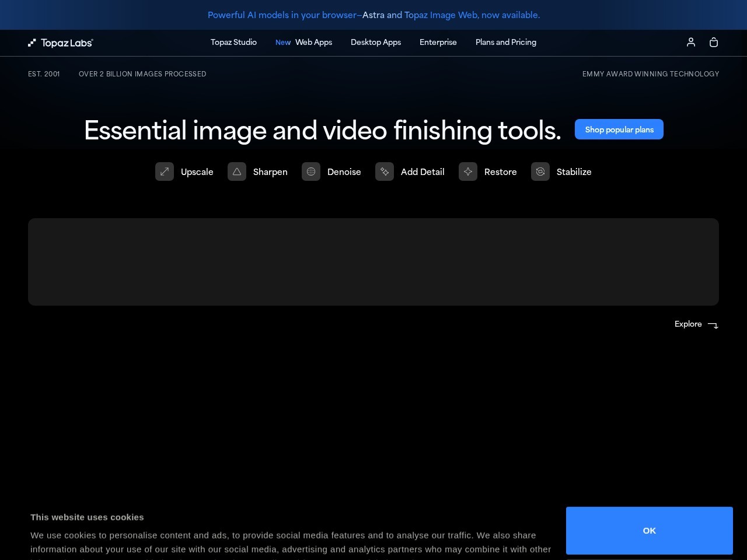Click the Upscale arrow icon

point(165,171)
